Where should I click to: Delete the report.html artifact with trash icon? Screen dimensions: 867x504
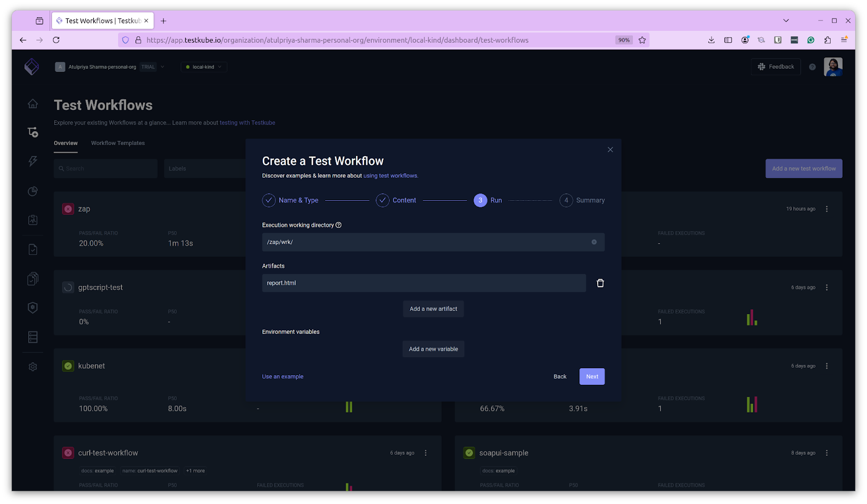coord(600,283)
